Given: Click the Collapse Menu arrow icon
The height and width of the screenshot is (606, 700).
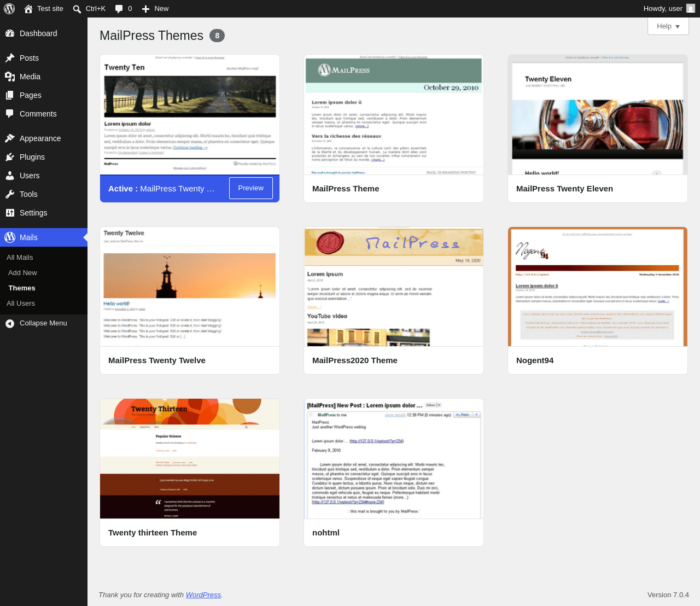Looking at the screenshot, I should [x=10, y=323].
